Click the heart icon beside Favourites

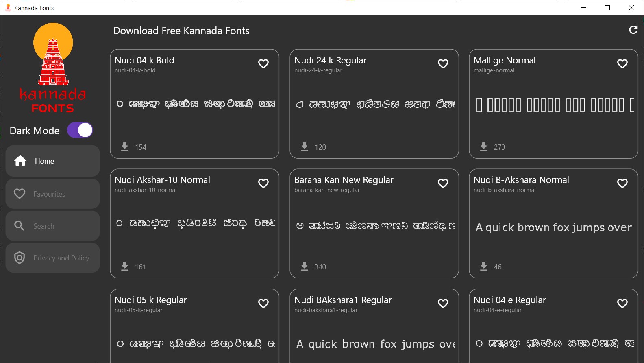pos(20,194)
